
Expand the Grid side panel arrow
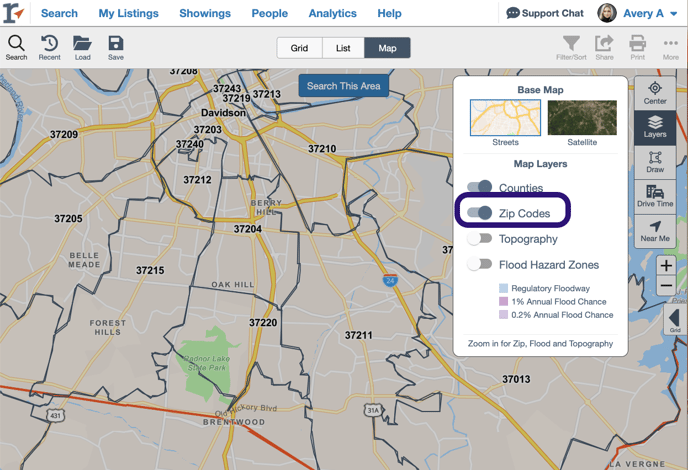tap(674, 318)
